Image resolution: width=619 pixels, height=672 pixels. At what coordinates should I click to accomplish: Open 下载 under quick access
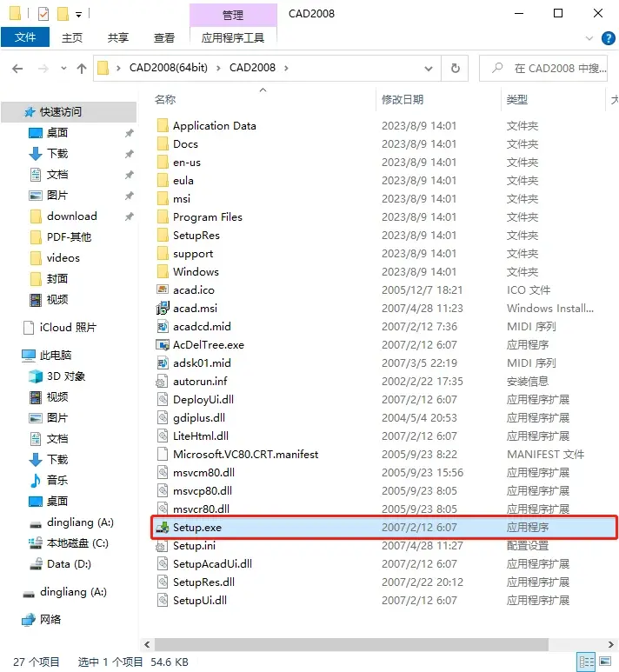tap(57, 153)
